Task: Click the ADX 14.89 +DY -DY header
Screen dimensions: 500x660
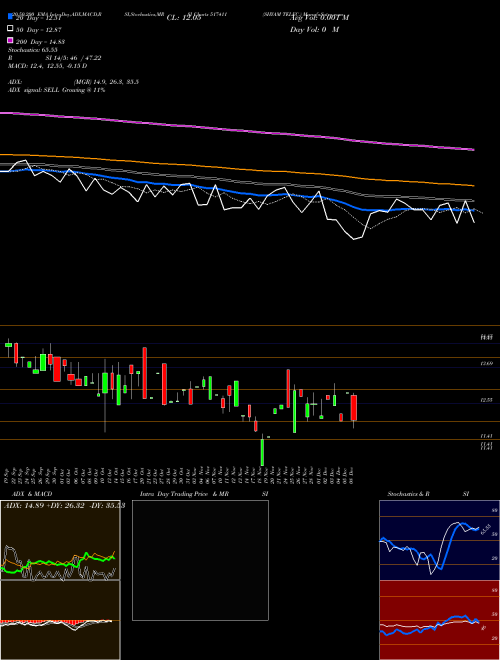Action: coord(64,506)
